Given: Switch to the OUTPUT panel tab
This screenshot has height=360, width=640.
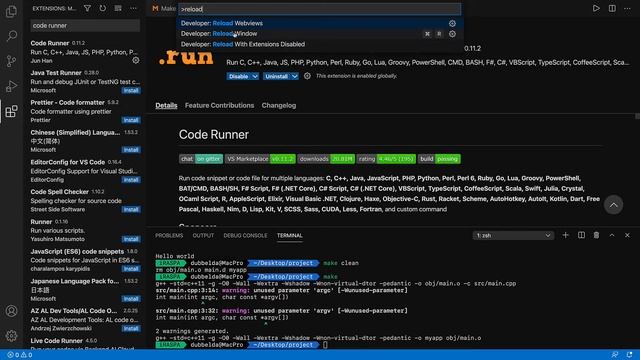Looking at the screenshot, I should pos(203,236).
